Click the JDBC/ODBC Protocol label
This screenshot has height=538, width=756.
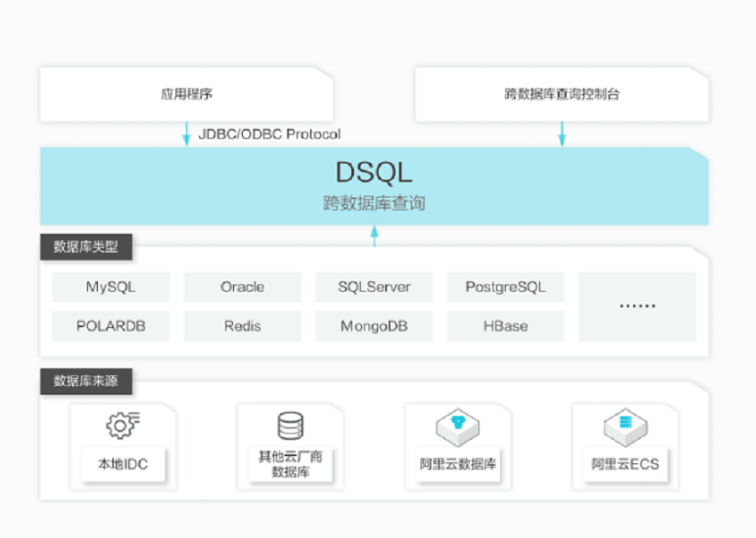pyautogui.click(x=269, y=133)
